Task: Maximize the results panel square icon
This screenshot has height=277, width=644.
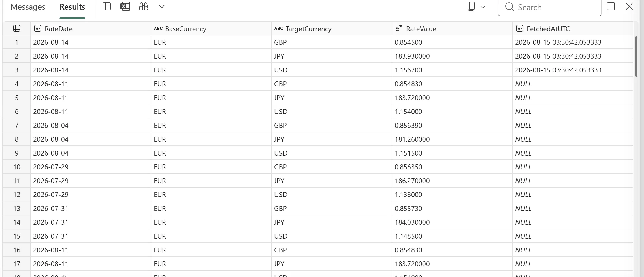Action: pos(611,6)
